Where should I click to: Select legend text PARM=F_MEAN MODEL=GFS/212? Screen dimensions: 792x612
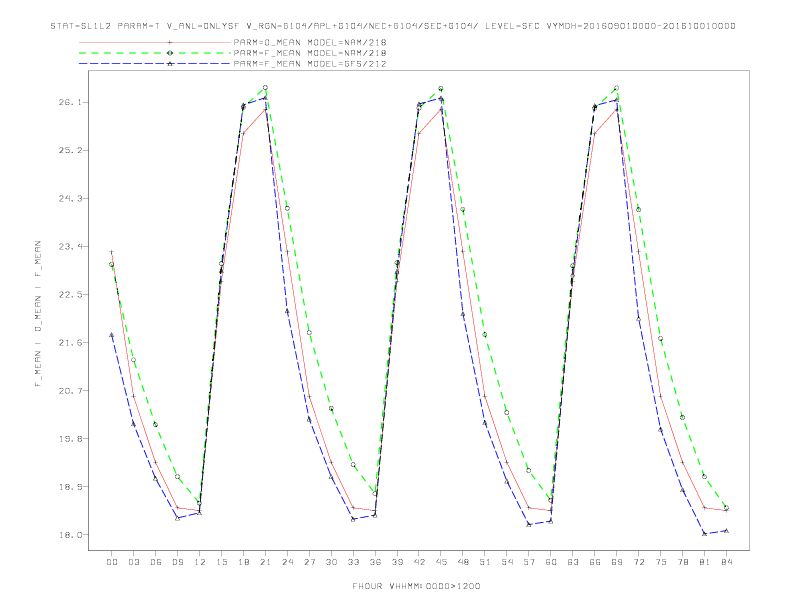[310, 64]
